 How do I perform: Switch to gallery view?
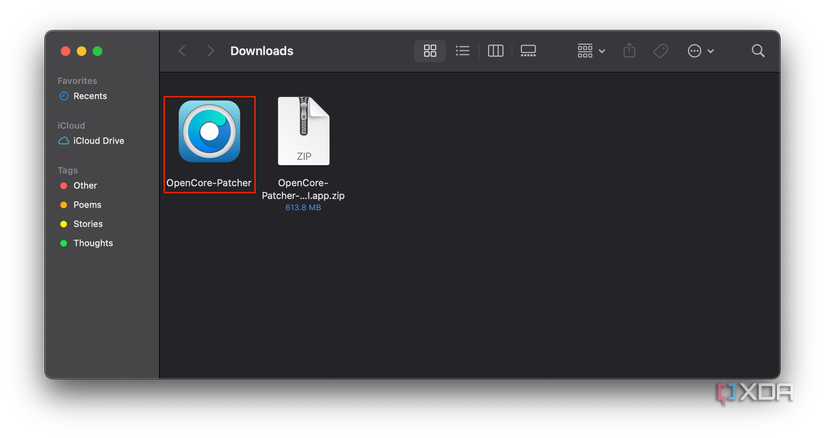coord(528,51)
